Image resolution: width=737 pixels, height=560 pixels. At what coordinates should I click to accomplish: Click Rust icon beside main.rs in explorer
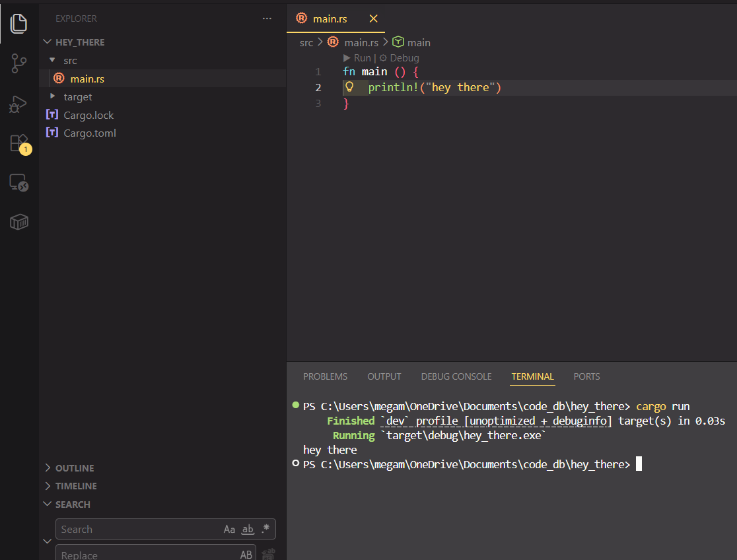pyautogui.click(x=59, y=78)
